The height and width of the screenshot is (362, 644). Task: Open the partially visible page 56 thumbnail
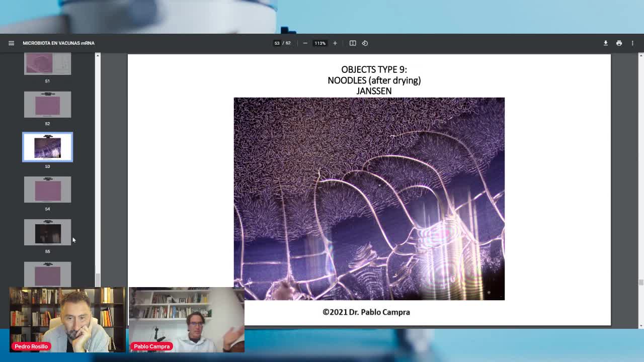tap(47, 275)
